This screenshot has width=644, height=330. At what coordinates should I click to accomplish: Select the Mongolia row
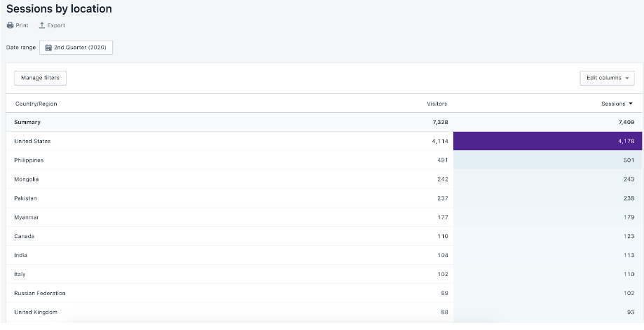click(324, 179)
